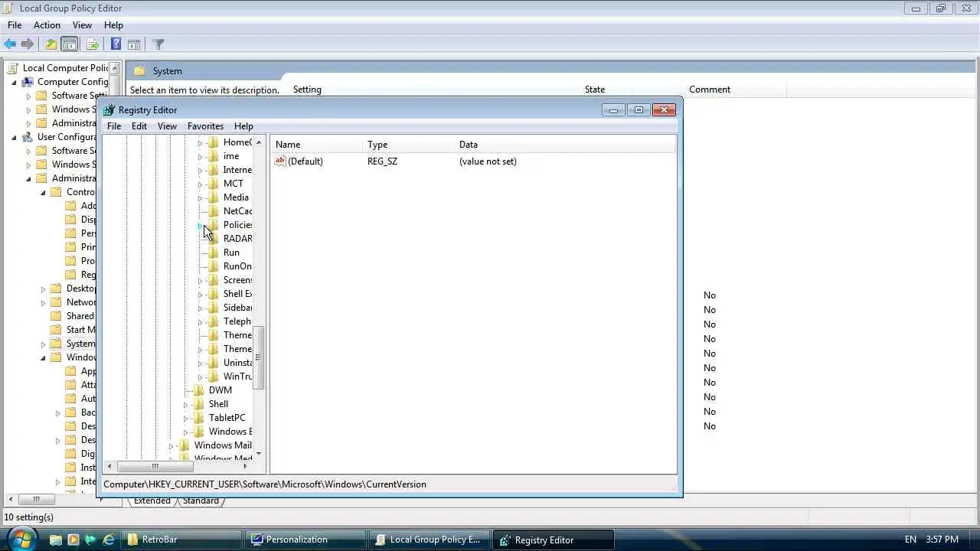Screen dimensions: 980x551
Task: Open the Help menu in Group Policy Editor
Action: (x=113, y=25)
